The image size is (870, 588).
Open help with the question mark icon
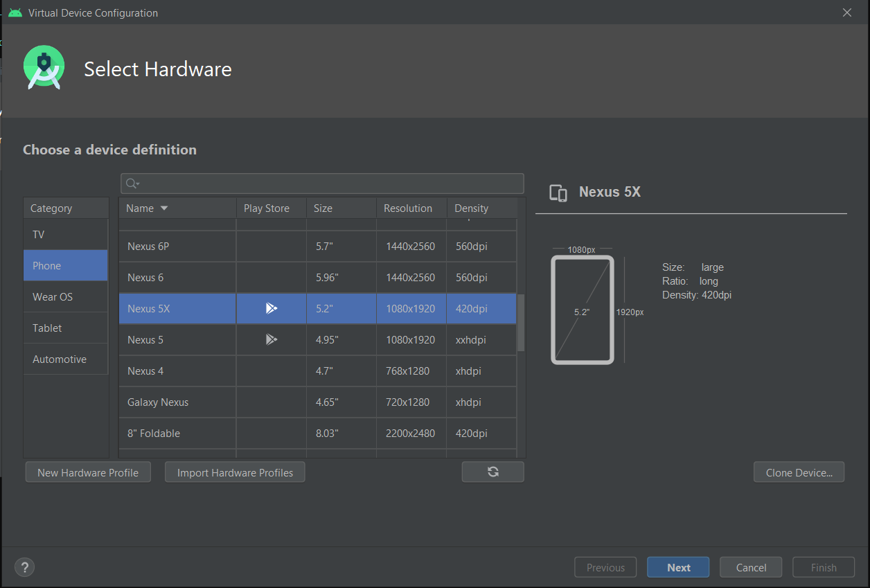pyautogui.click(x=25, y=567)
